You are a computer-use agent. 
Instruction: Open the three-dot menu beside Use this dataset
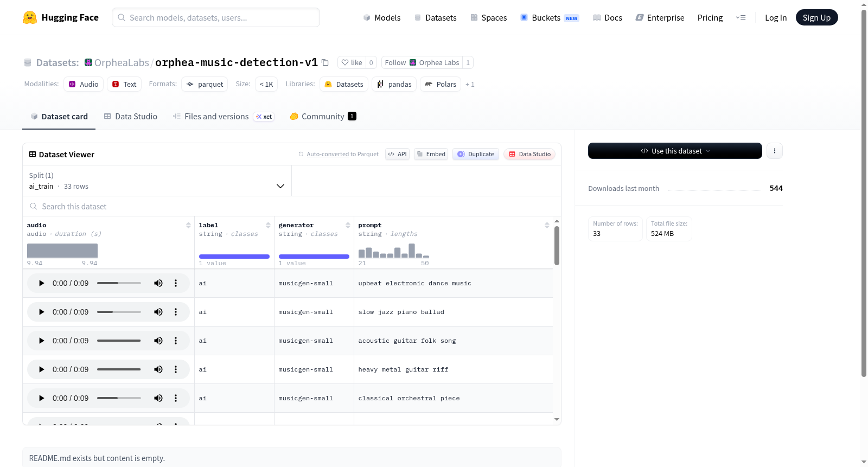[x=775, y=151]
